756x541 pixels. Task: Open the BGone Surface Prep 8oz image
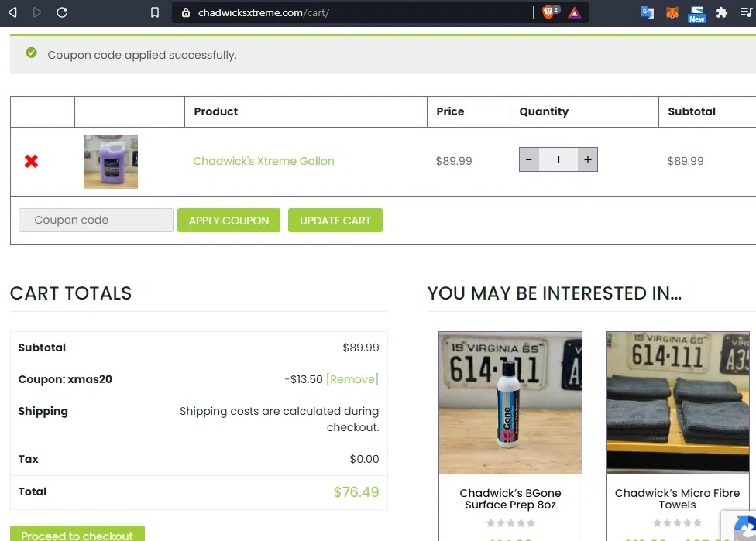tap(510, 402)
